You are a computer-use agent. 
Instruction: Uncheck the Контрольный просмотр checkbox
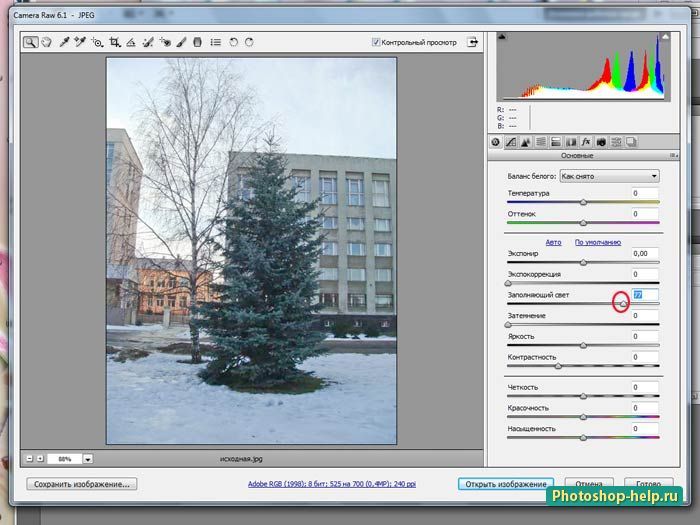[x=376, y=42]
